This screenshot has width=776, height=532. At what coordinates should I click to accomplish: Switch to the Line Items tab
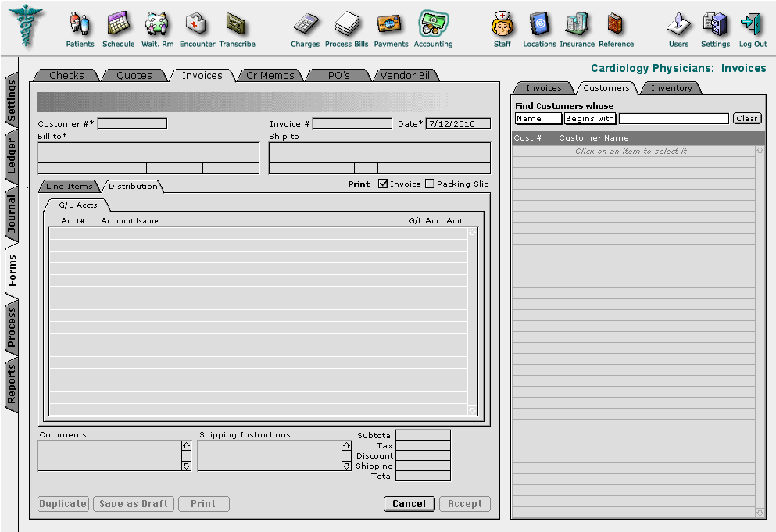(70, 186)
